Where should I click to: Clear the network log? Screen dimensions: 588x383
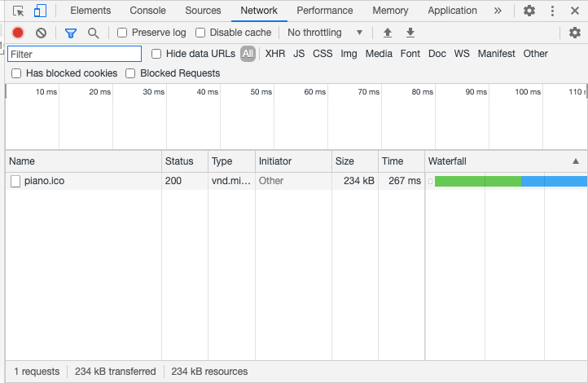coord(41,33)
